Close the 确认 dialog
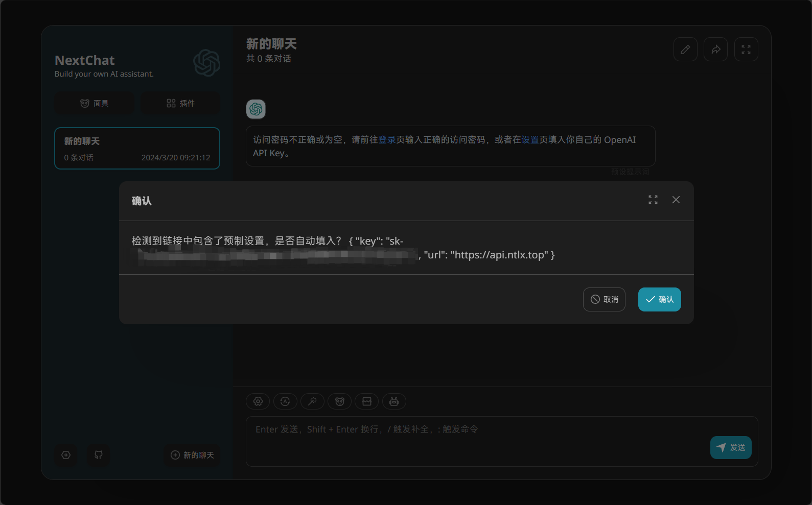 676,200
